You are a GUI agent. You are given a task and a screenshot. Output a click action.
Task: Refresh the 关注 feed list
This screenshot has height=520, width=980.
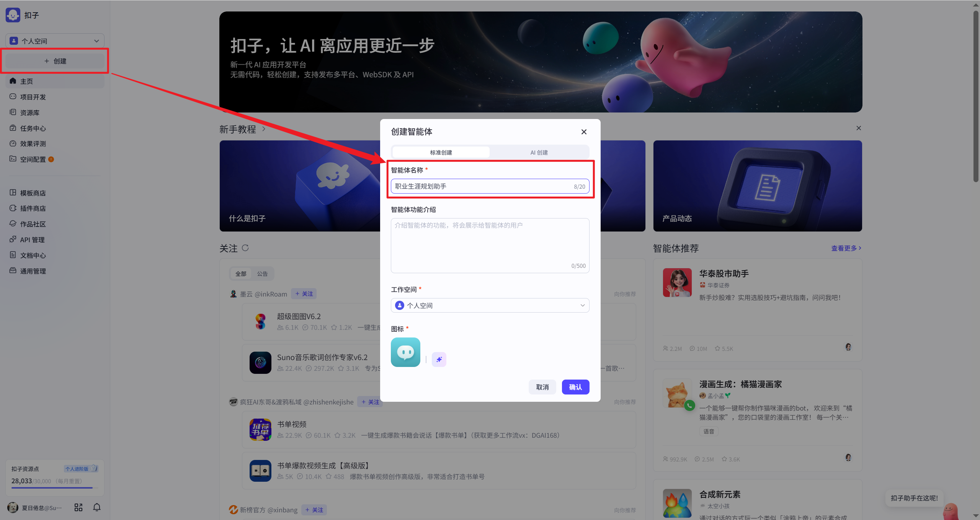point(245,248)
